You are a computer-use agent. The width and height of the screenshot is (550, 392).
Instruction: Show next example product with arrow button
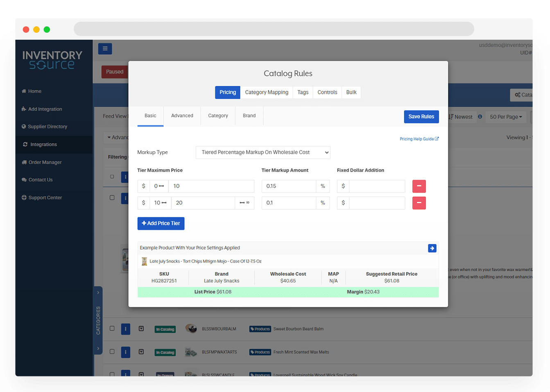[x=432, y=248]
